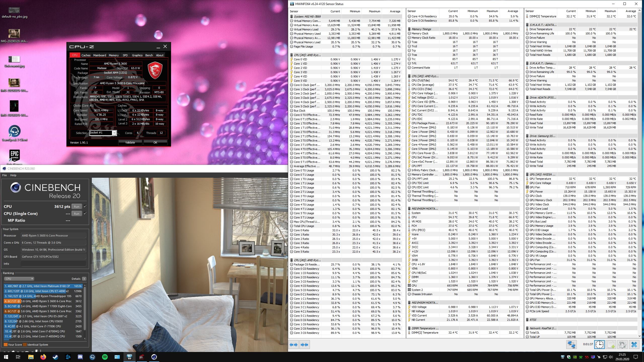The width and height of the screenshot is (644, 362).
Task: Open Windows Security tray icon
Action: (x=569, y=357)
